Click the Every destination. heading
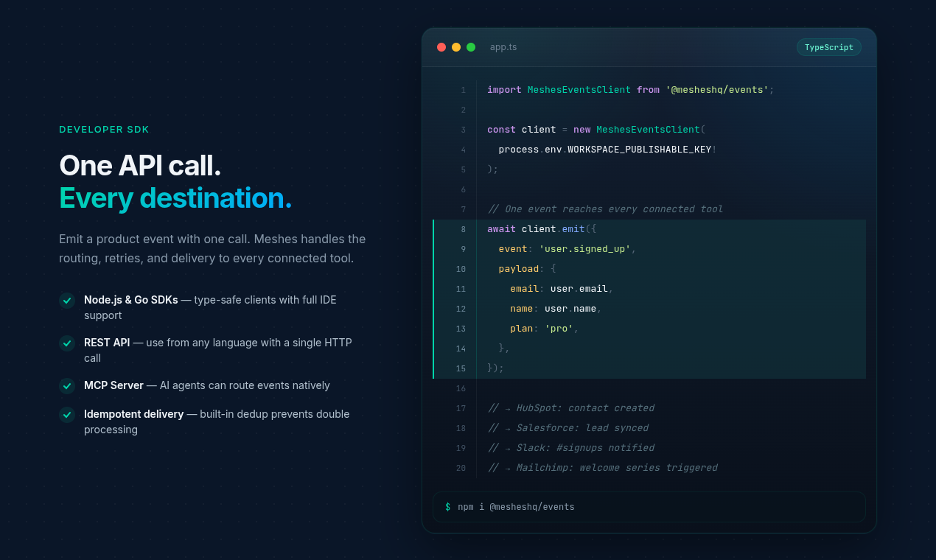The width and height of the screenshot is (936, 560). (x=175, y=198)
